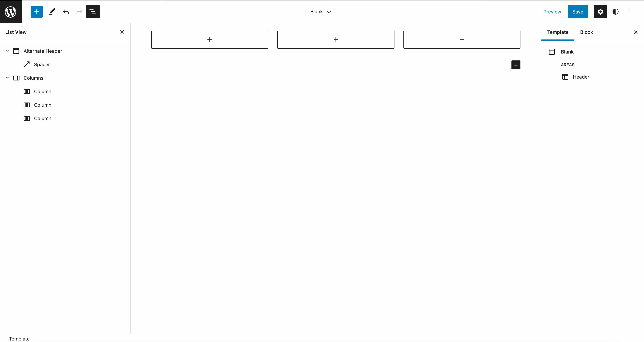Open the document overview list view icon
The width and height of the screenshot is (644, 342).
[x=93, y=11]
